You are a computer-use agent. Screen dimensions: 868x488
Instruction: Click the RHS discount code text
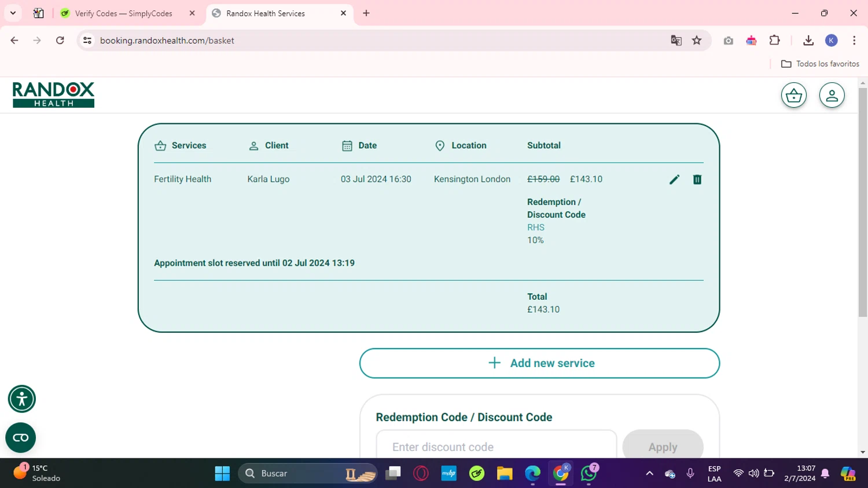(x=536, y=228)
